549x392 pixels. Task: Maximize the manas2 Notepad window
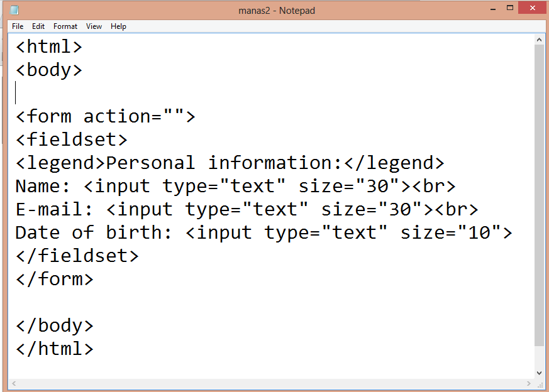pyautogui.click(x=510, y=8)
